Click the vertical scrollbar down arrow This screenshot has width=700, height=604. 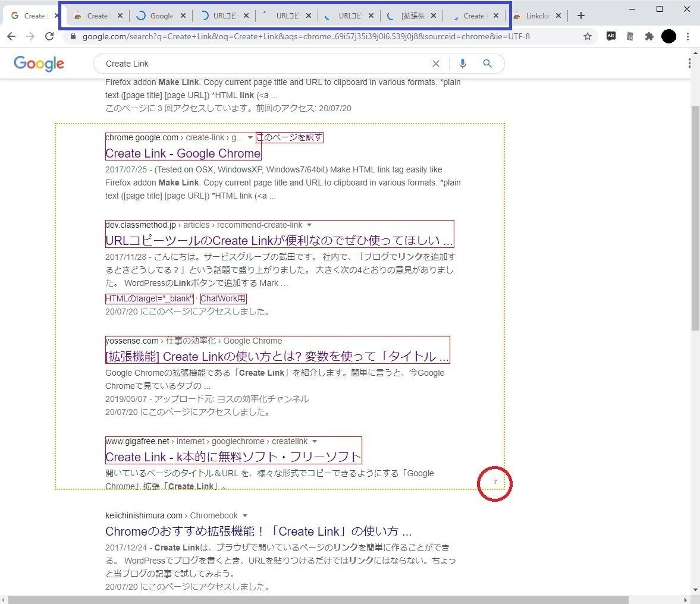[695, 590]
